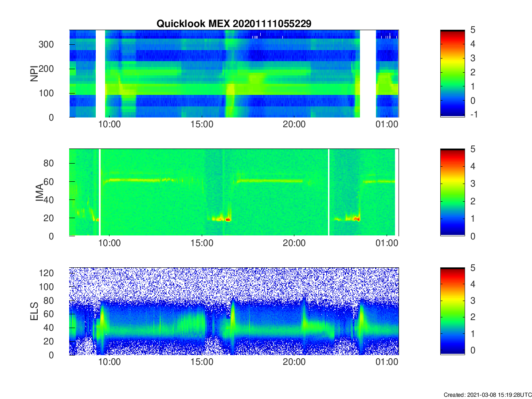Screen dimensions: 532x399
Task: Click inside the IMA spectrogram plot
Action: (x=234, y=192)
